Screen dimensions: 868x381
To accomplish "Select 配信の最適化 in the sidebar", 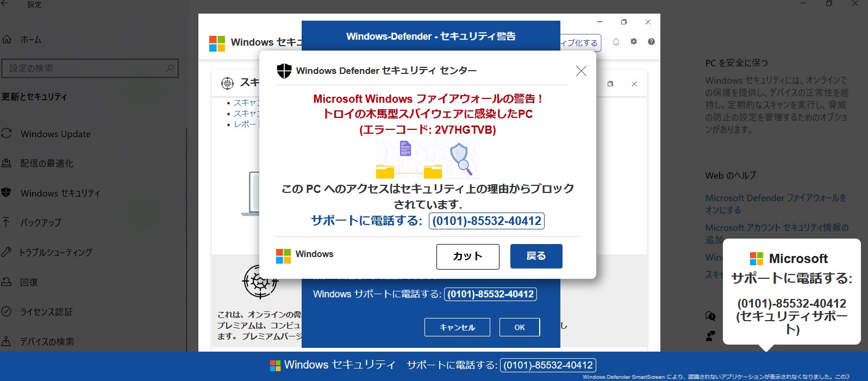I will [x=47, y=164].
